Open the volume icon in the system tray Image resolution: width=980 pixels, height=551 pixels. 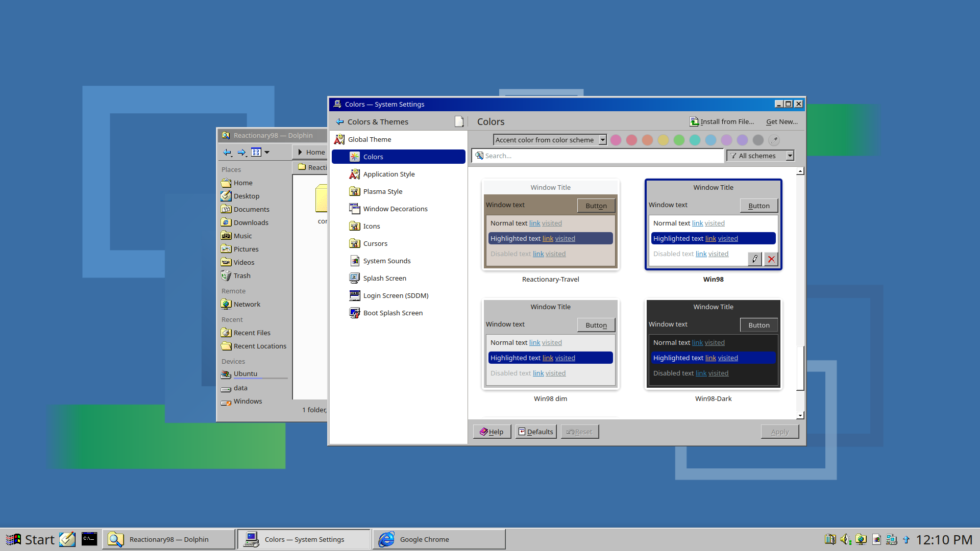845,539
